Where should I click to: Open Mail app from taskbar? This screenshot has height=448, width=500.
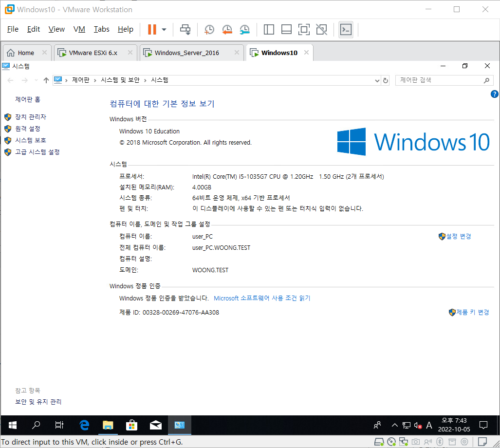(x=156, y=425)
